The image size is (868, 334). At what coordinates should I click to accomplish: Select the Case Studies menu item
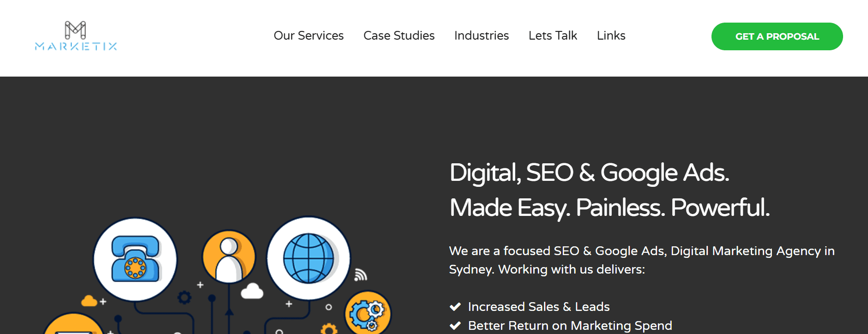tap(399, 36)
